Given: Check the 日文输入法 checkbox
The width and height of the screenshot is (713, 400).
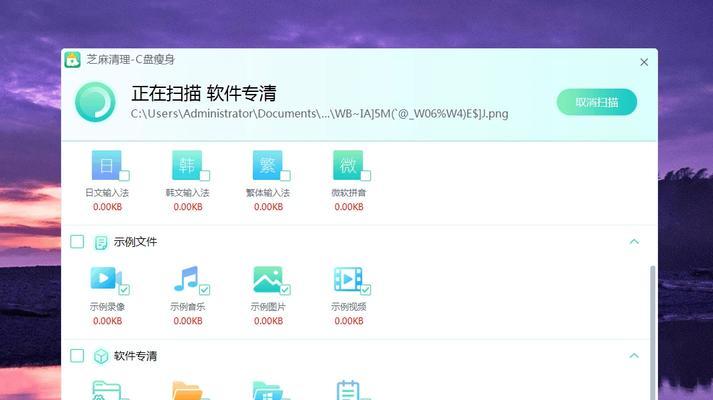Looking at the screenshot, I should pos(124,175).
